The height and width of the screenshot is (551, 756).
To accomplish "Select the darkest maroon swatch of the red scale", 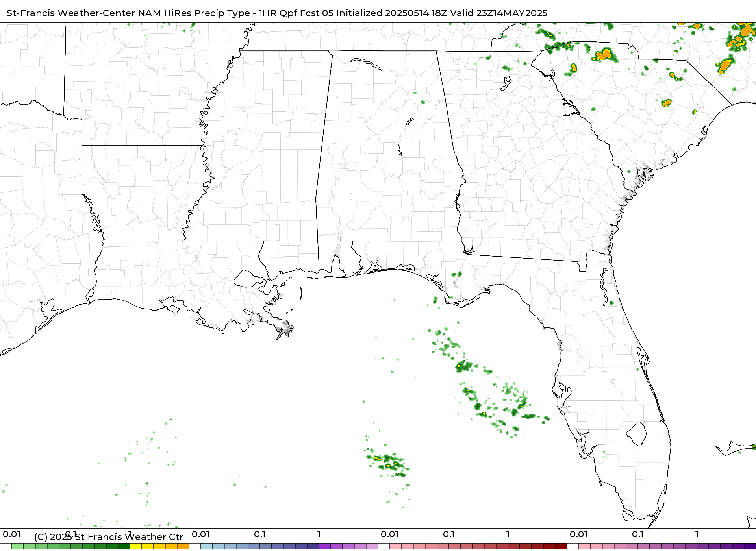I will 561,546.
